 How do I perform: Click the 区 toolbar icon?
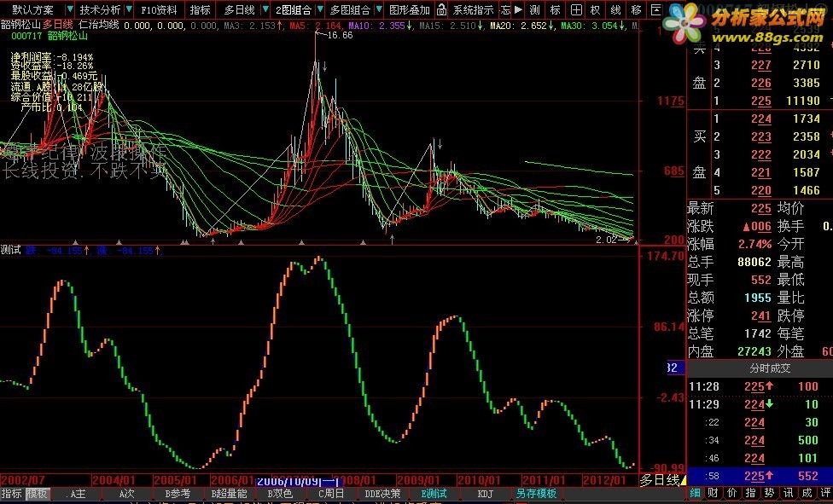(656, 9)
